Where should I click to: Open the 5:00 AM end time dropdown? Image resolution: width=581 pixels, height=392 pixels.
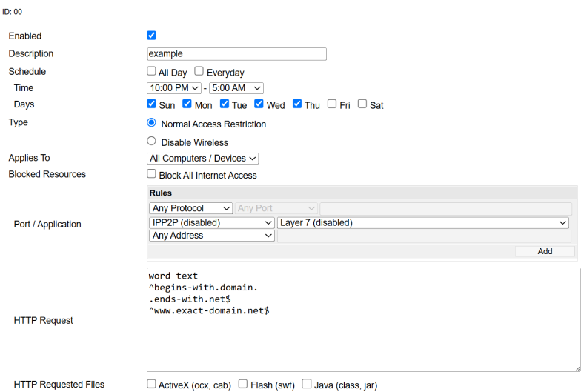click(x=236, y=88)
